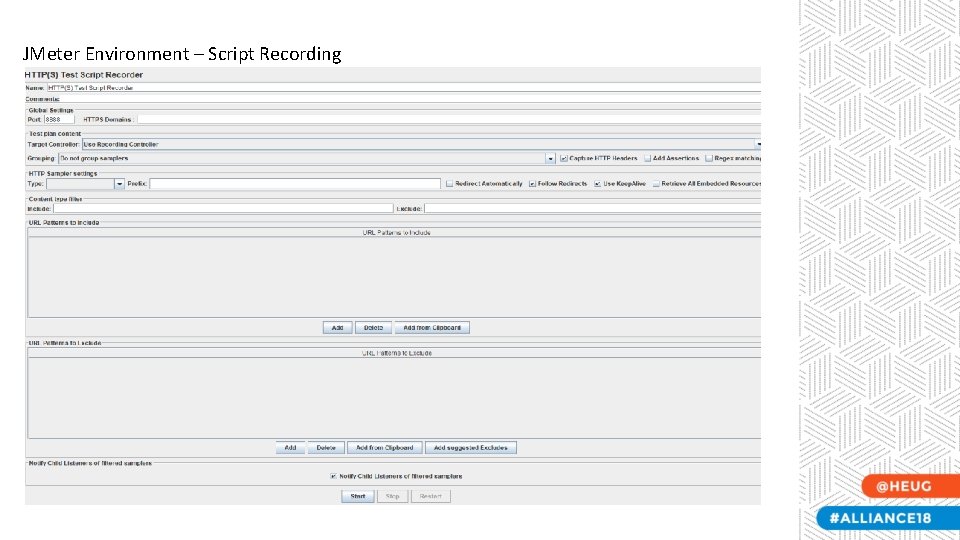Click the Prefix input field
This screenshot has height=540, width=960.
[295, 184]
